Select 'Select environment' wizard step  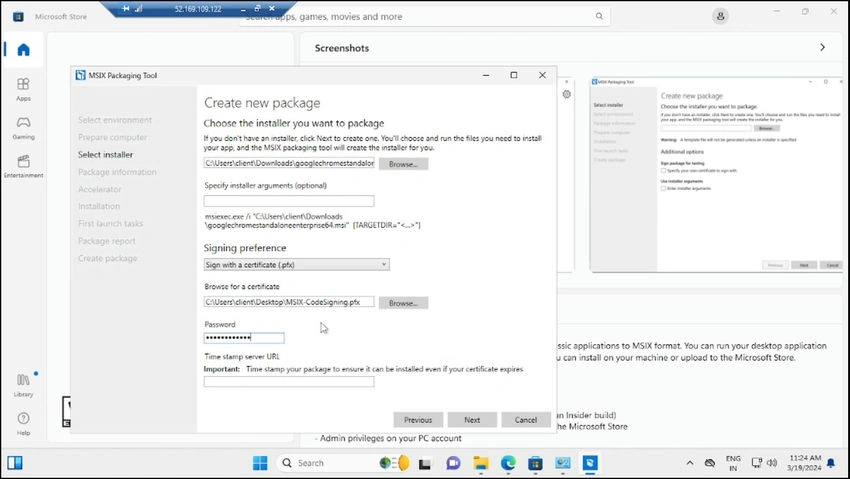click(114, 120)
